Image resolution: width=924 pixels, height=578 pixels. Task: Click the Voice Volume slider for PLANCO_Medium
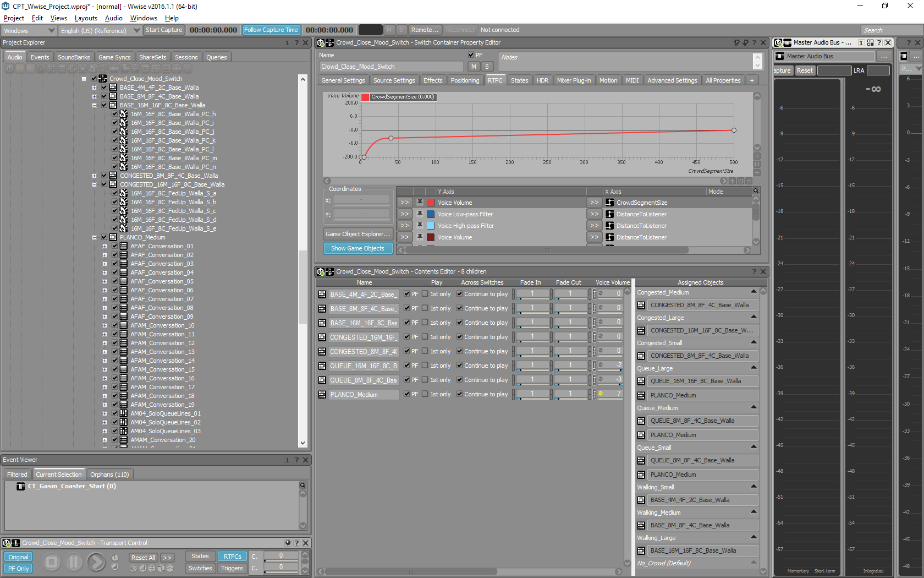611,394
